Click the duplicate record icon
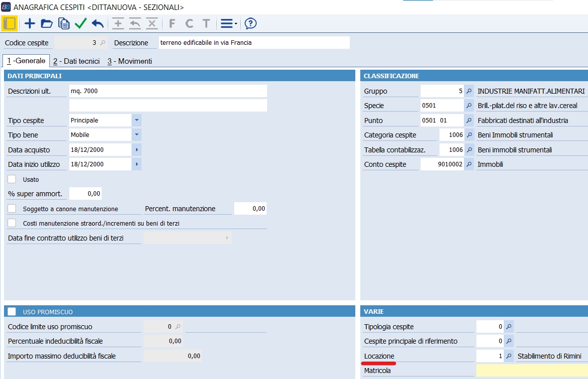The image size is (588, 379). click(63, 23)
